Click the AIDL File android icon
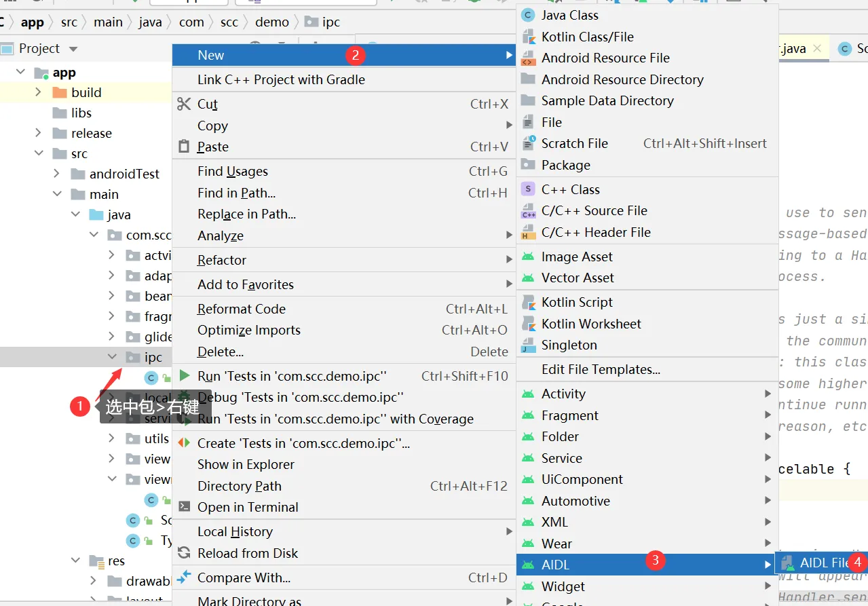Screen dimensions: 868x606 (x=787, y=563)
